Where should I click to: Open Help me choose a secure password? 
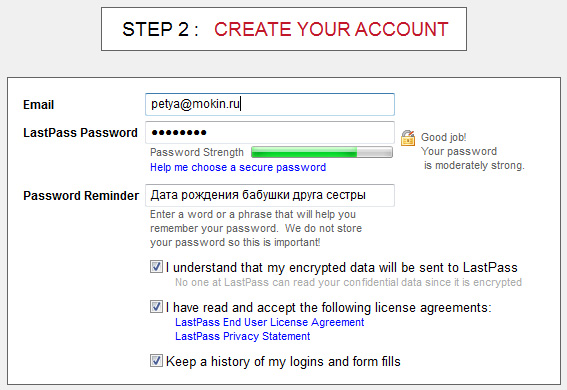pos(238,167)
